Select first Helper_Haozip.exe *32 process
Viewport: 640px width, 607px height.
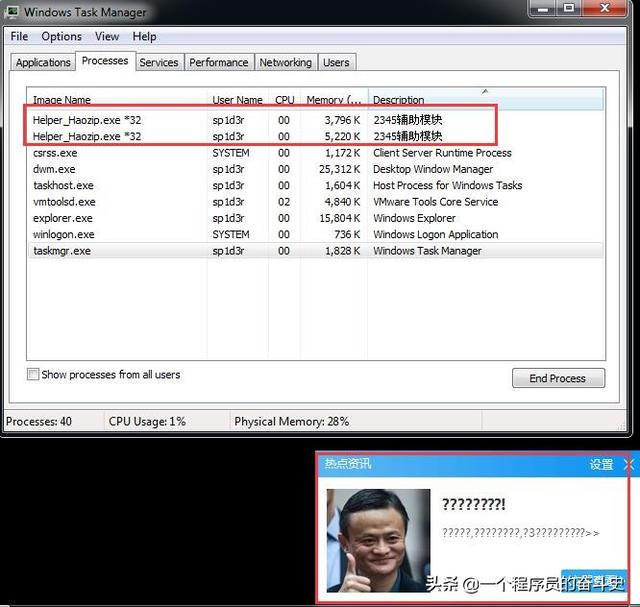(x=87, y=120)
